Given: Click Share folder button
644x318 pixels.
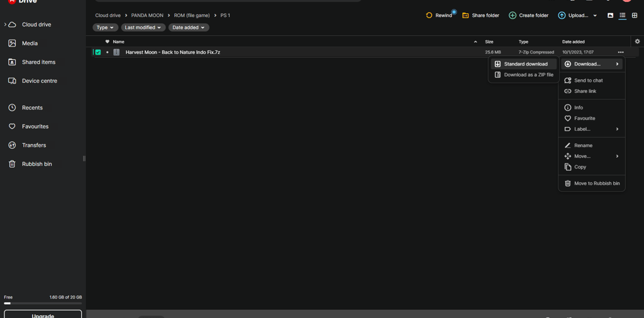Looking at the screenshot, I should click(480, 16).
